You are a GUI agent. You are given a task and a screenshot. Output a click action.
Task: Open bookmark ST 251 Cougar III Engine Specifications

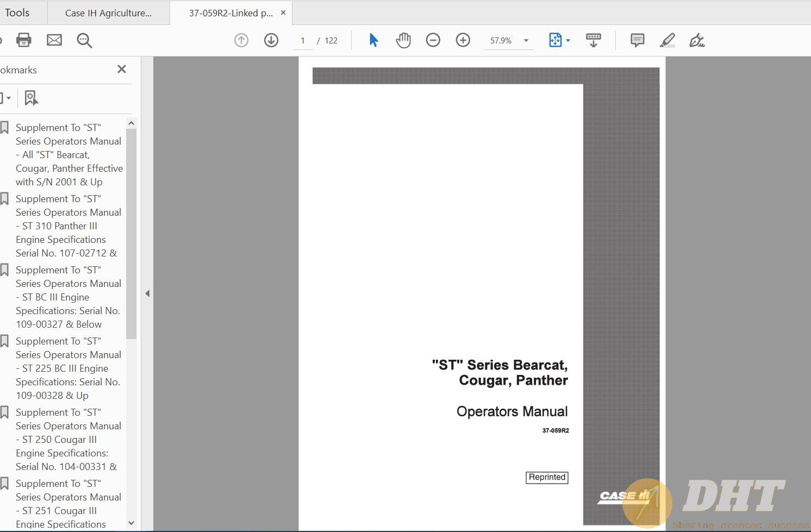[68, 504]
